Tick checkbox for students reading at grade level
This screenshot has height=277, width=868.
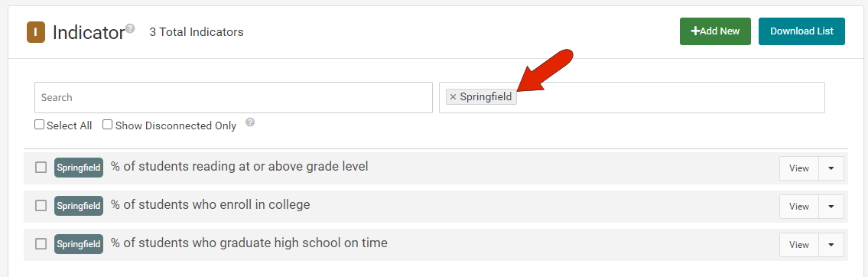41,168
